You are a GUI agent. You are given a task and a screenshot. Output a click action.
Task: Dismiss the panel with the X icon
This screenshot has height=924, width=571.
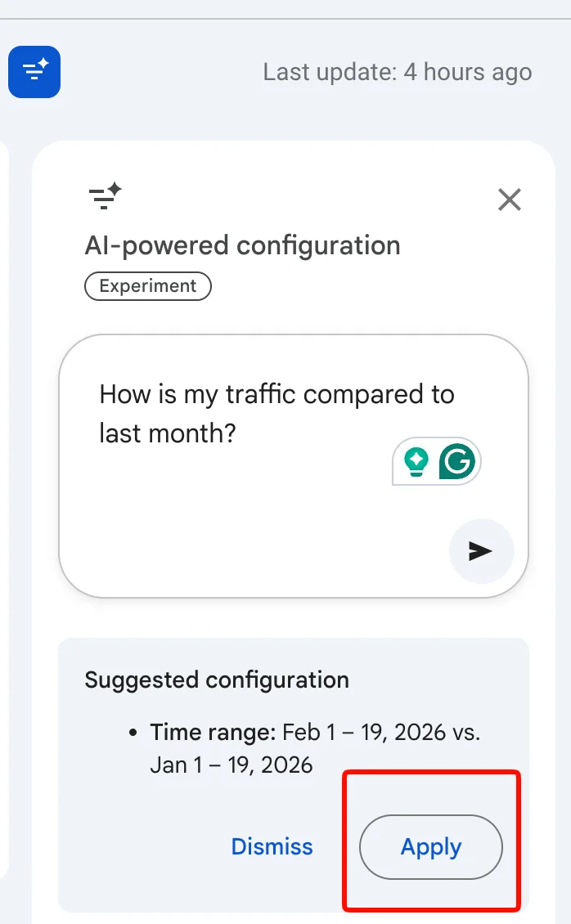pos(509,200)
